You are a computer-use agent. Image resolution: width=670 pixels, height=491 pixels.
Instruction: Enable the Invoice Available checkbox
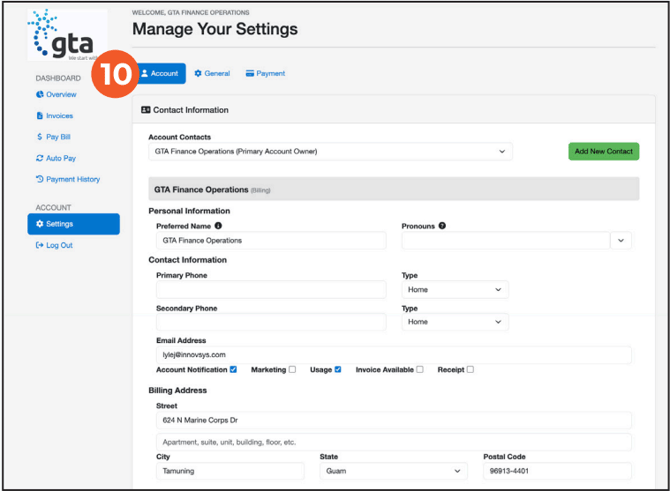pyautogui.click(x=420, y=370)
